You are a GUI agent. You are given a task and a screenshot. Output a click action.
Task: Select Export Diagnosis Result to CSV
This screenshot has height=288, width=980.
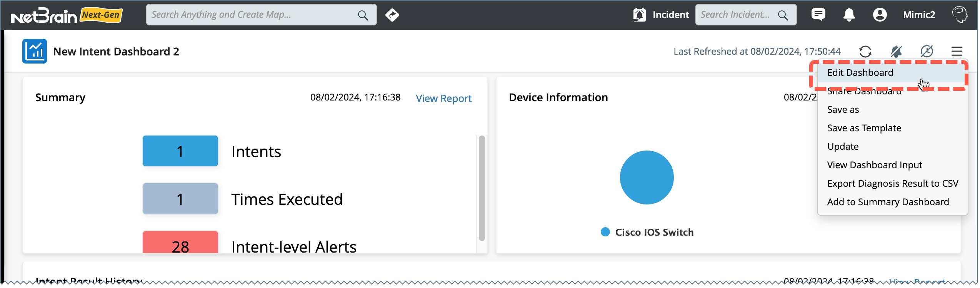(892, 184)
